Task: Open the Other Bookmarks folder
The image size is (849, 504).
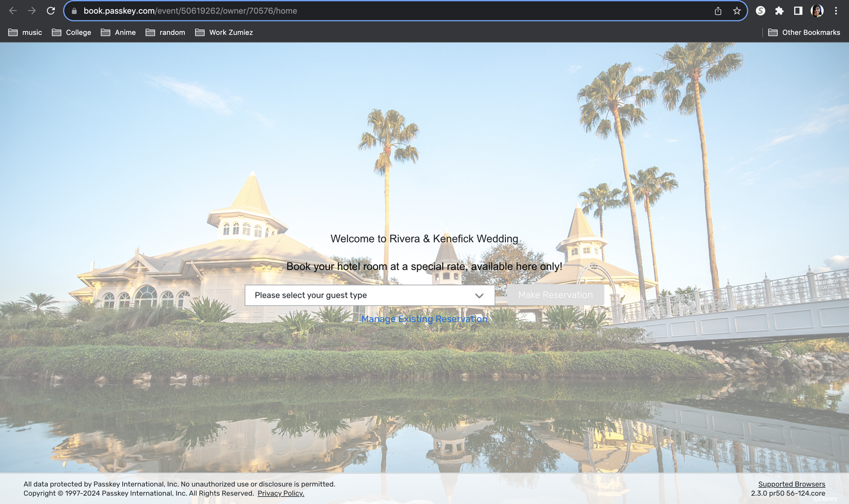Action: [804, 32]
